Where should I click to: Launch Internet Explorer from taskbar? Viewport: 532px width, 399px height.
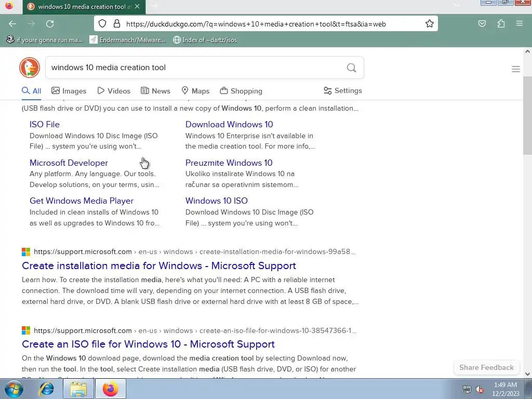click(46, 389)
